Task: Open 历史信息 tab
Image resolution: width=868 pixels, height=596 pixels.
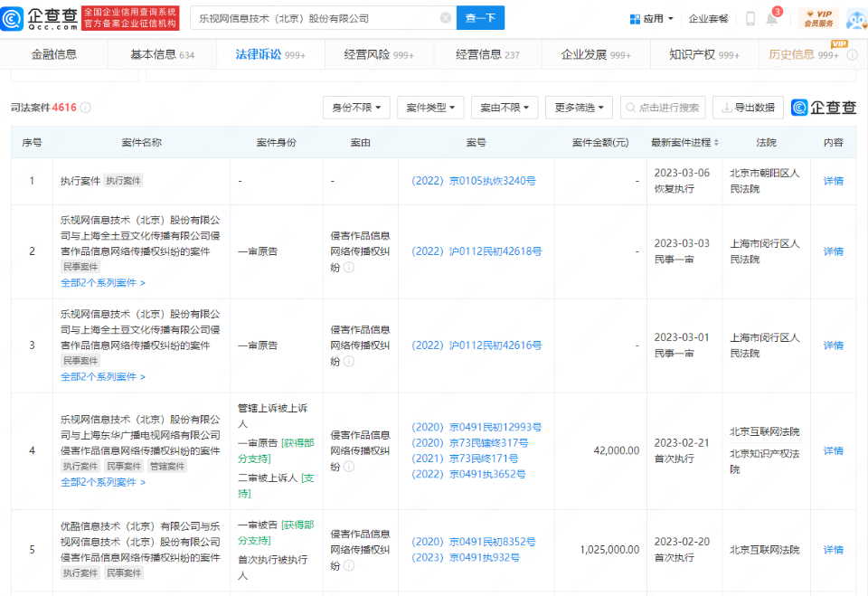Action: 804,54
